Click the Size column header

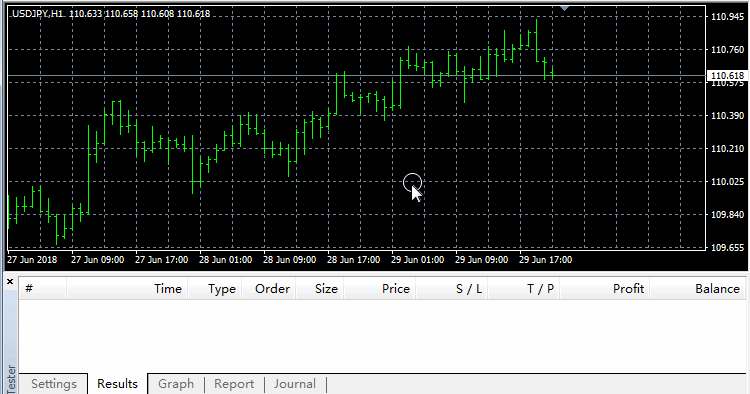tap(320, 289)
